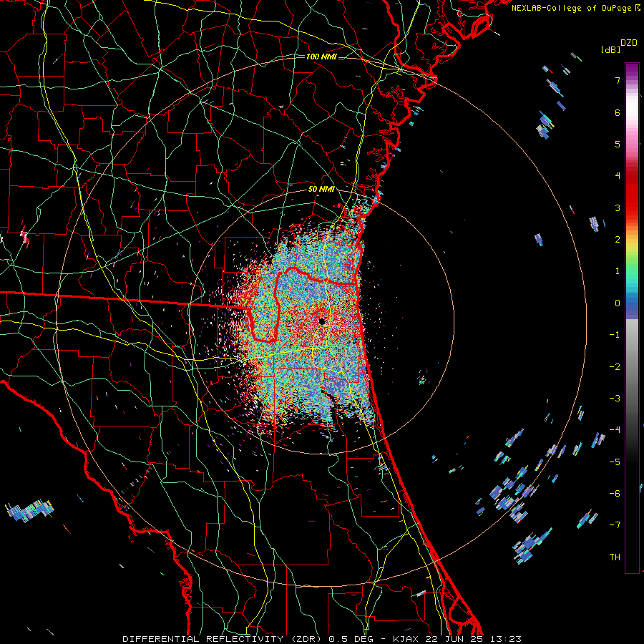Click the -7 value on the ZDR scale

click(x=615, y=525)
